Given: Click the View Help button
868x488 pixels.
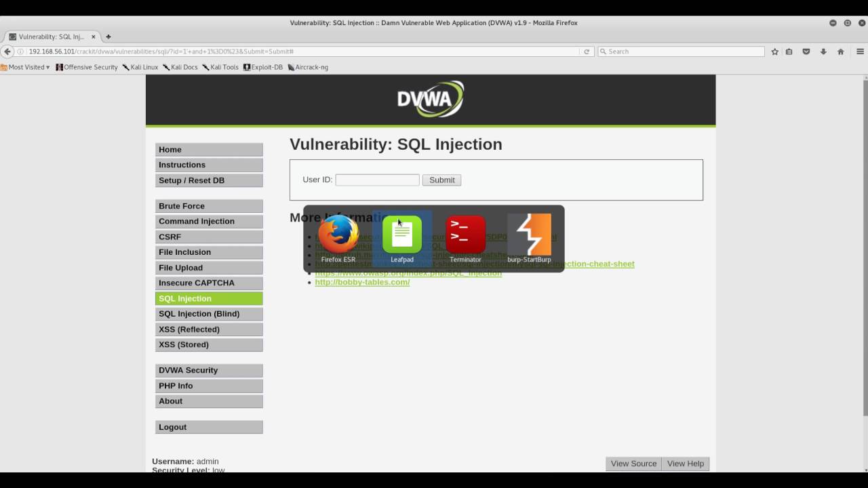Looking at the screenshot, I should pyautogui.click(x=686, y=464).
